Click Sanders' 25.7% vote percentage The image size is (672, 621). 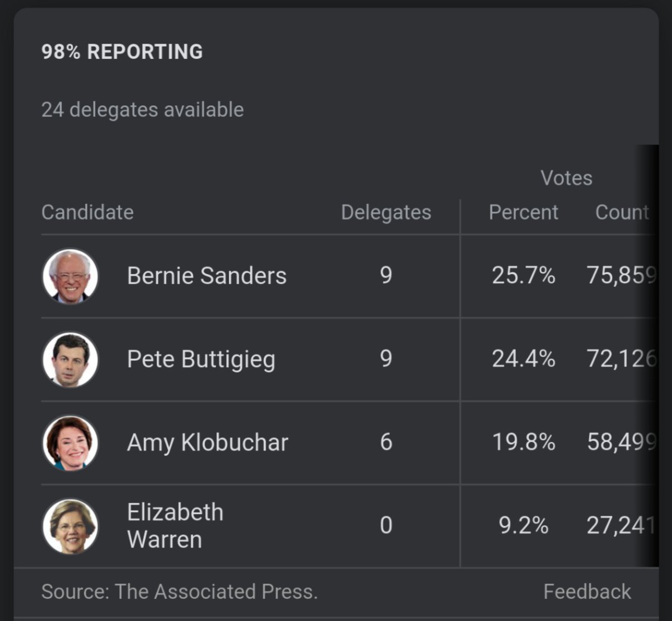coord(523,276)
